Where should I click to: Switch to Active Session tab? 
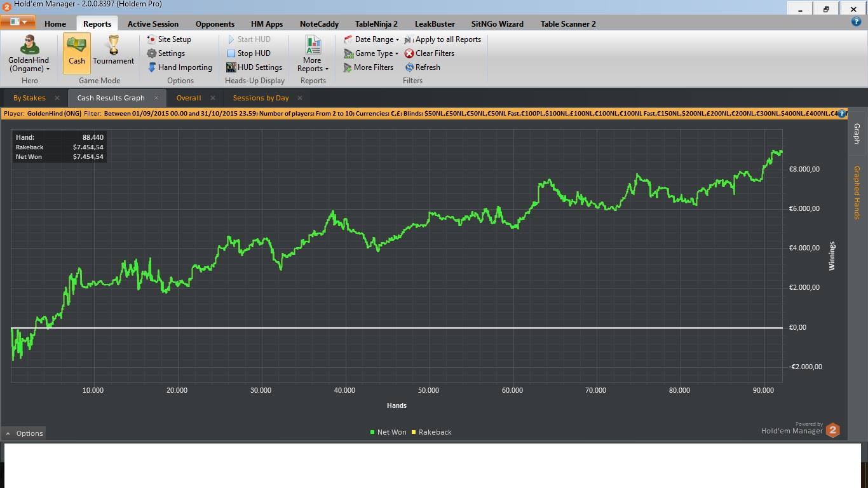pos(153,24)
